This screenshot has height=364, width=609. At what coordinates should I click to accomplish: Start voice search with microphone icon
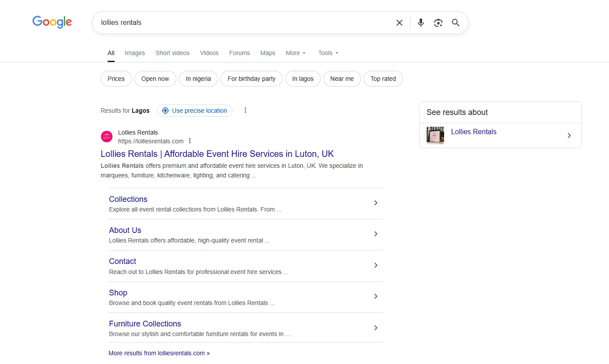[421, 23]
